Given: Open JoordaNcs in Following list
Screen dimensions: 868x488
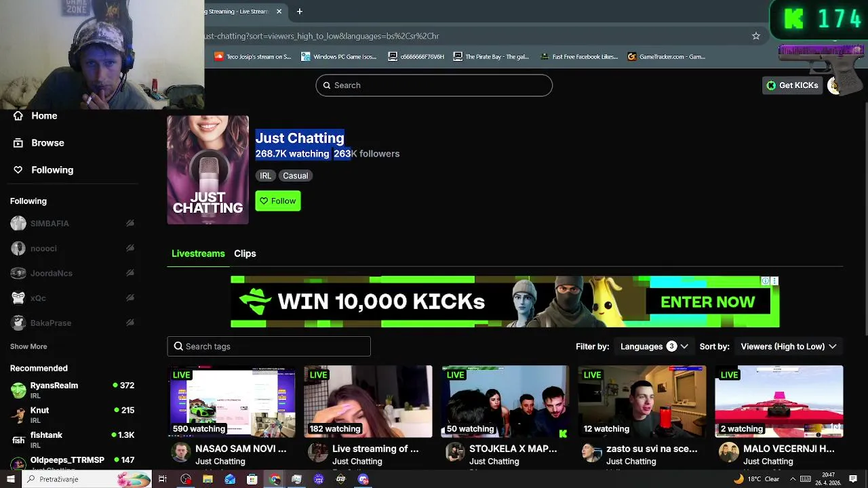Looking at the screenshot, I should 73,273.
